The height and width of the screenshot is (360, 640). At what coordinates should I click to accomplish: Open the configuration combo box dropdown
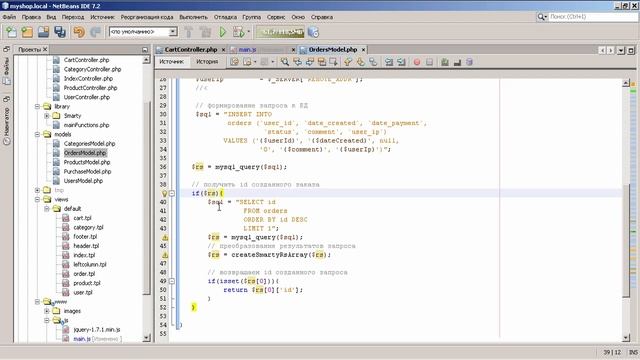click(x=173, y=32)
